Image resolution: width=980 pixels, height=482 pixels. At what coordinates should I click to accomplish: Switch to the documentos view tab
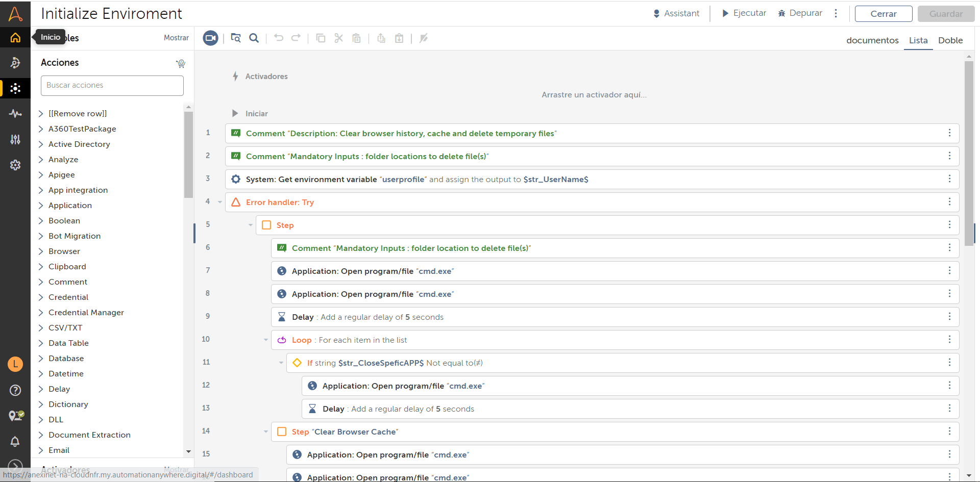[872, 40]
